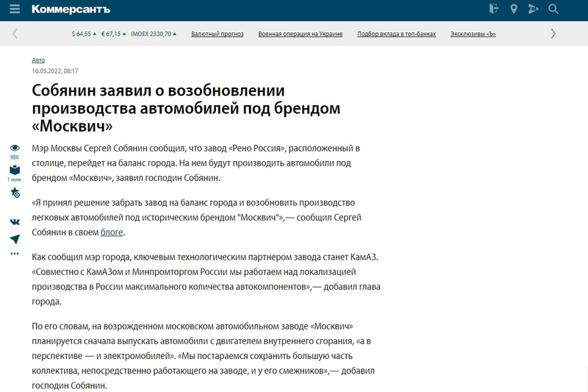Click the euro rate € 67,15
Image resolution: width=588 pixels, height=392 pixels.
point(114,34)
